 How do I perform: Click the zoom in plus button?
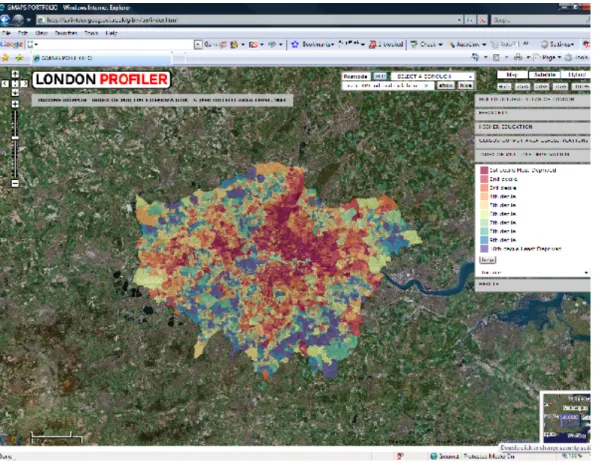15,104
